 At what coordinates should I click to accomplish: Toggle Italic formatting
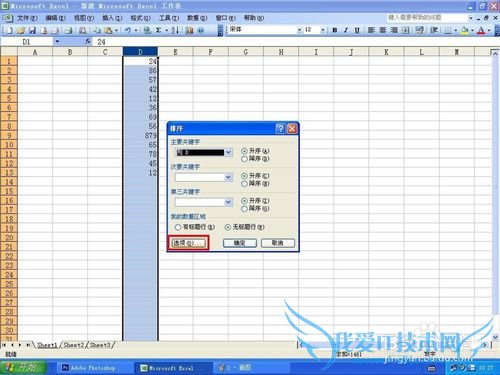pyautogui.click(x=346, y=30)
